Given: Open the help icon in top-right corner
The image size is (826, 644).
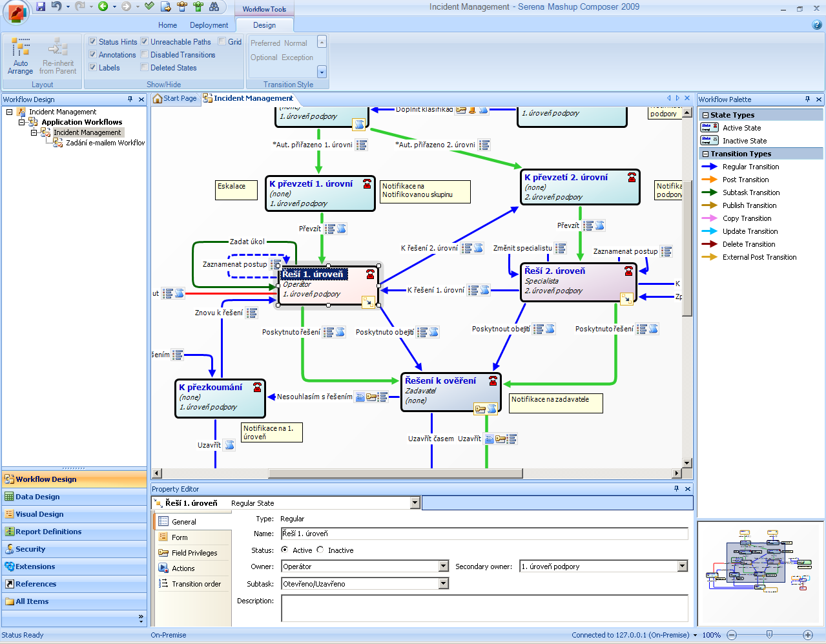Looking at the screenshot, I should click(x=816, y=25).
